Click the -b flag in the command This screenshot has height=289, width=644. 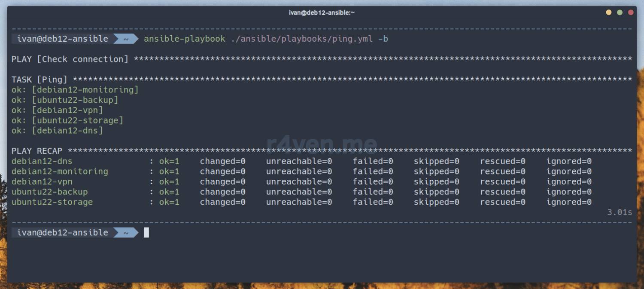pyautogui.click(x=383, y=39)
